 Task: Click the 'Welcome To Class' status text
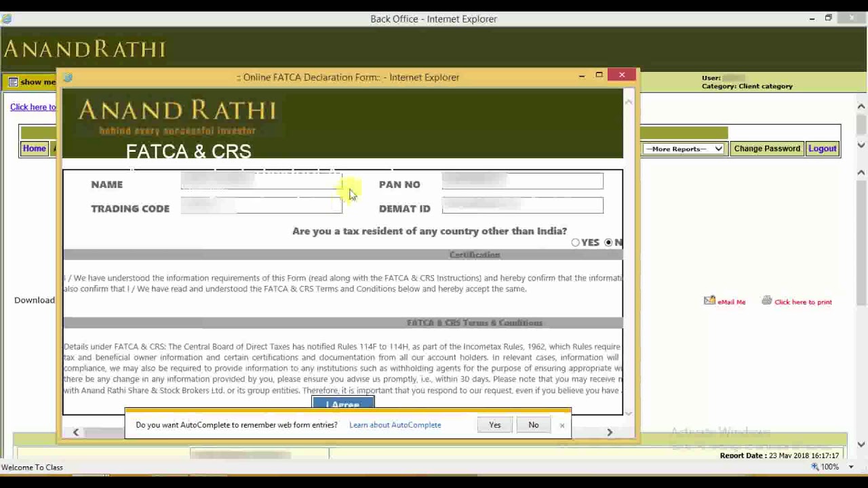32,467
